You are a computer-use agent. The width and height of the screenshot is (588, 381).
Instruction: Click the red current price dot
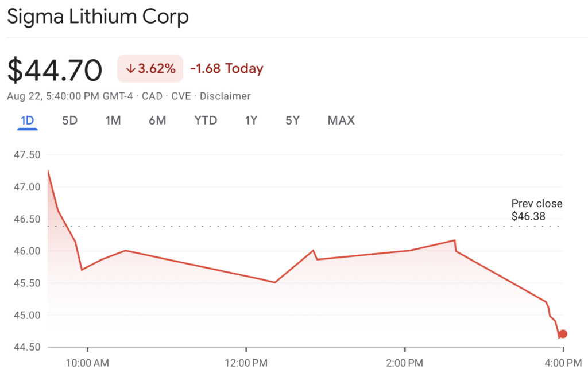coord(563,334)
